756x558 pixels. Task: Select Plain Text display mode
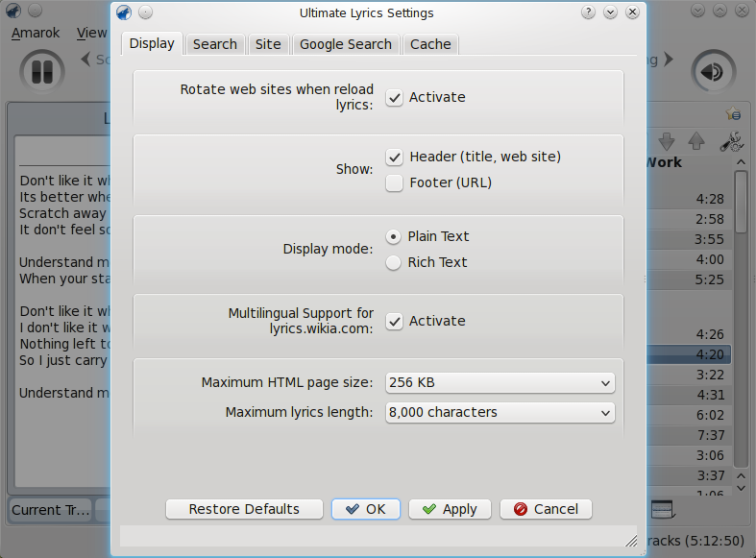(x=394, y=236)
